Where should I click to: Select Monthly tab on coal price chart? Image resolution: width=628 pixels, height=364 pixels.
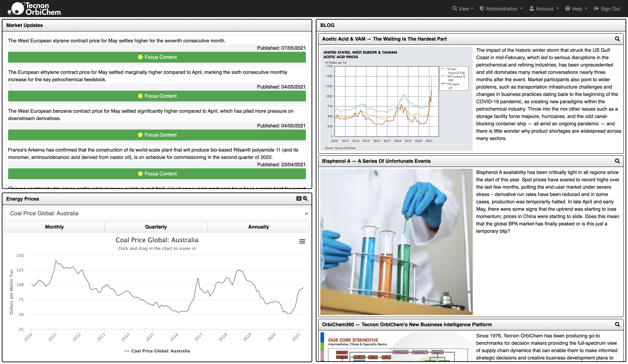[x=54, y=227]
